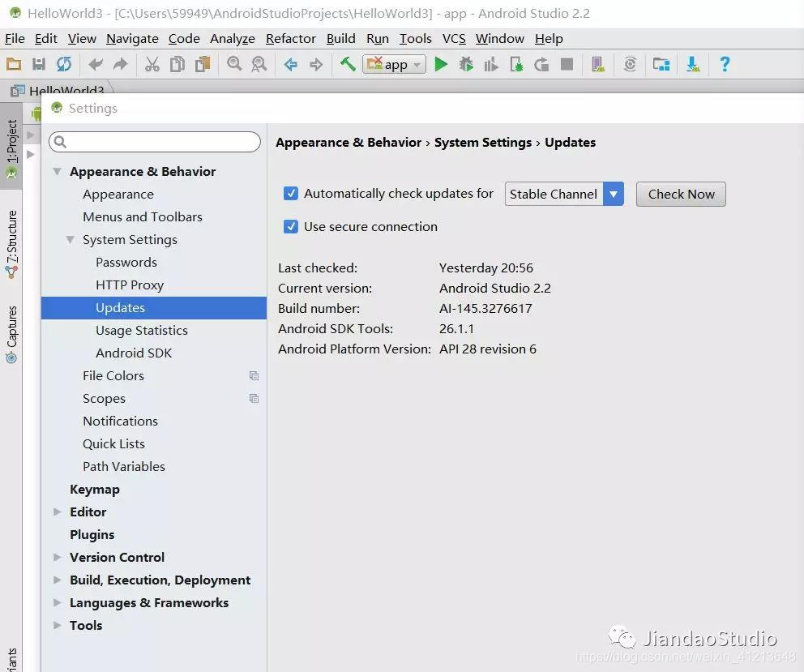Click the Settings search field
Image resolution: width=804 pixels, height=672 pixels.
coord(155,142)
